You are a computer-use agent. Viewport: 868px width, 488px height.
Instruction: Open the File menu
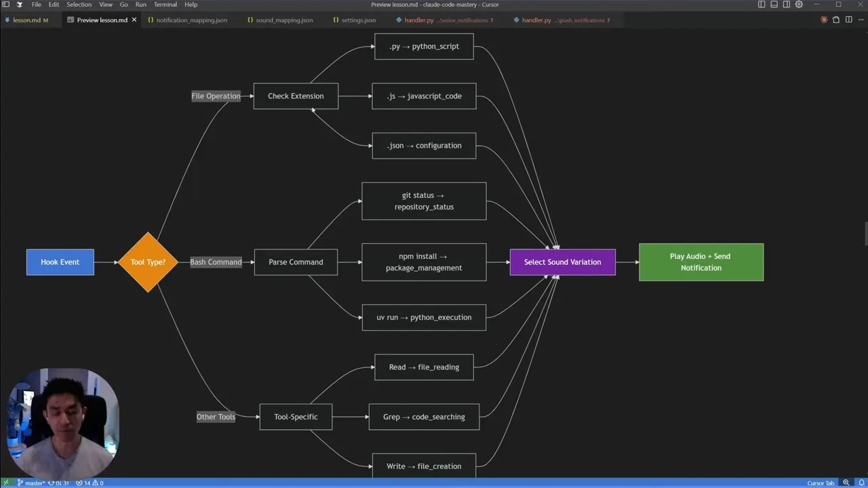[36, 5]
